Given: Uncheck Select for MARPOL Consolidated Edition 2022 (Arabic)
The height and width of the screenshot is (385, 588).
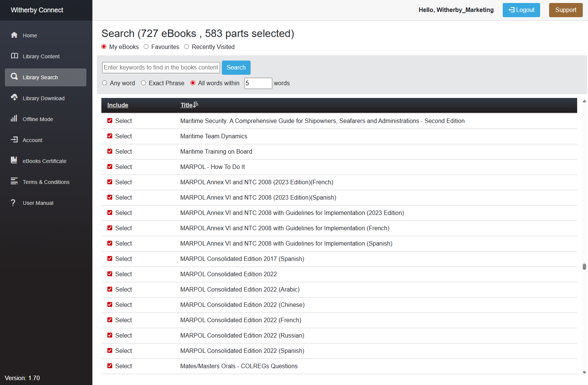Looking at the screenshot, I should [x=110, y=289].
